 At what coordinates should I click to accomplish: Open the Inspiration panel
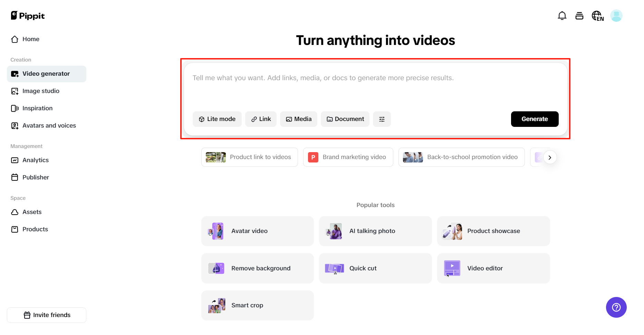pos(37,108)
